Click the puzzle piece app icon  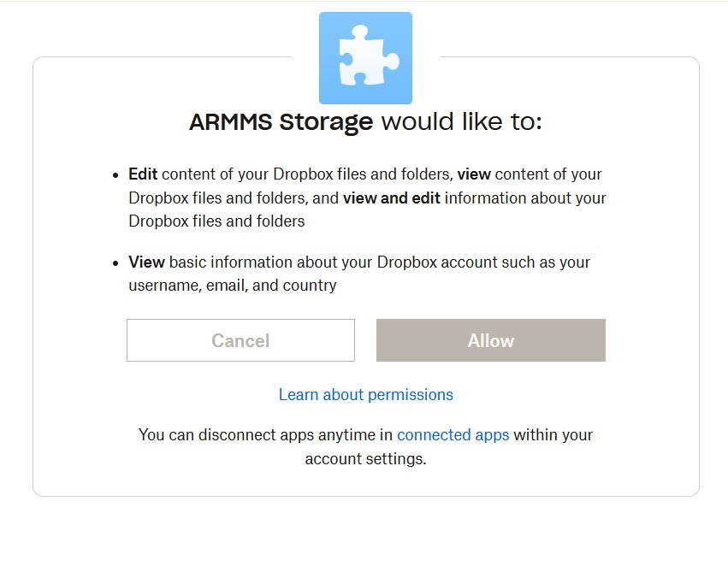(x=365, y=58)
